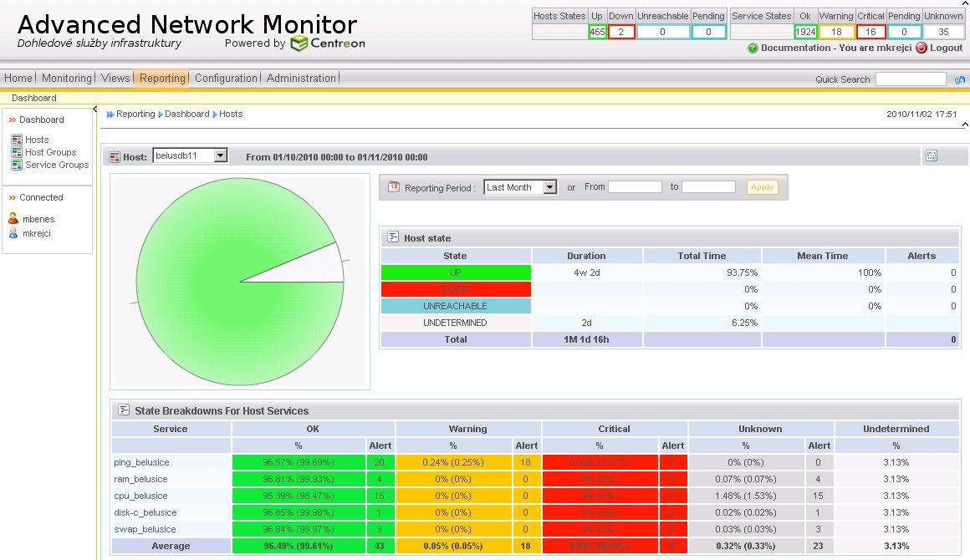
Task: Click the From date input field
Action: 635,187
